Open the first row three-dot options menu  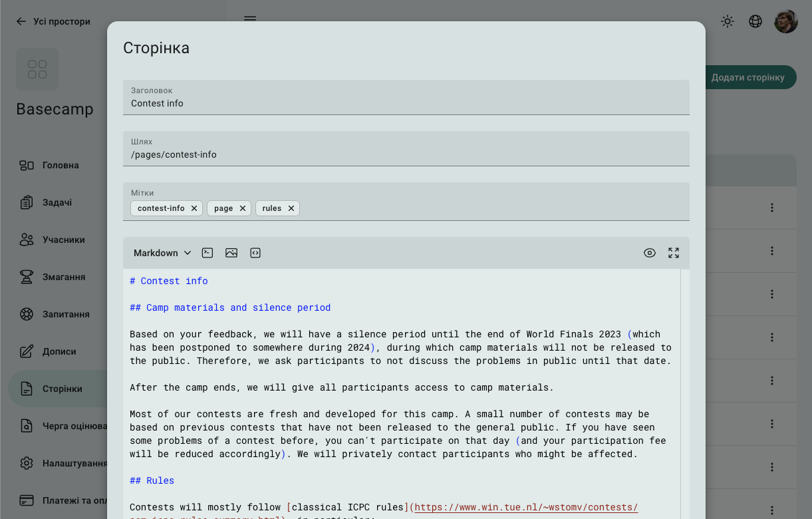coord(772,208)
